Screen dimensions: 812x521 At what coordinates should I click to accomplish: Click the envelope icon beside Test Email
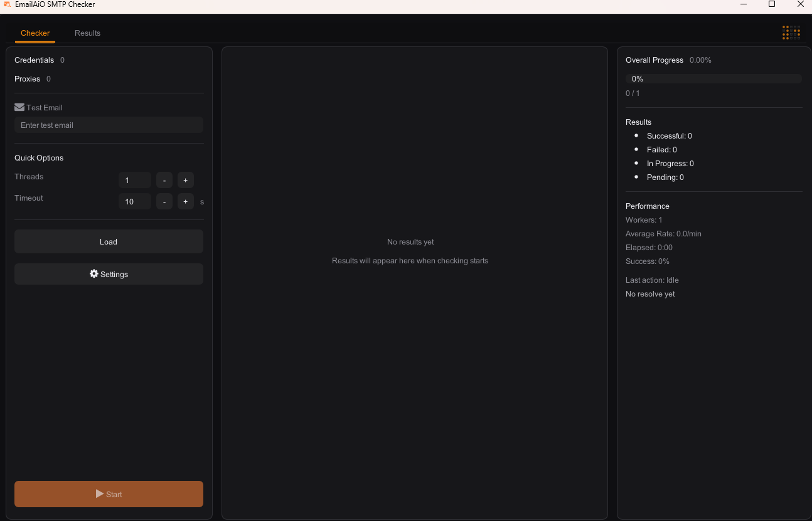[19, 107]
